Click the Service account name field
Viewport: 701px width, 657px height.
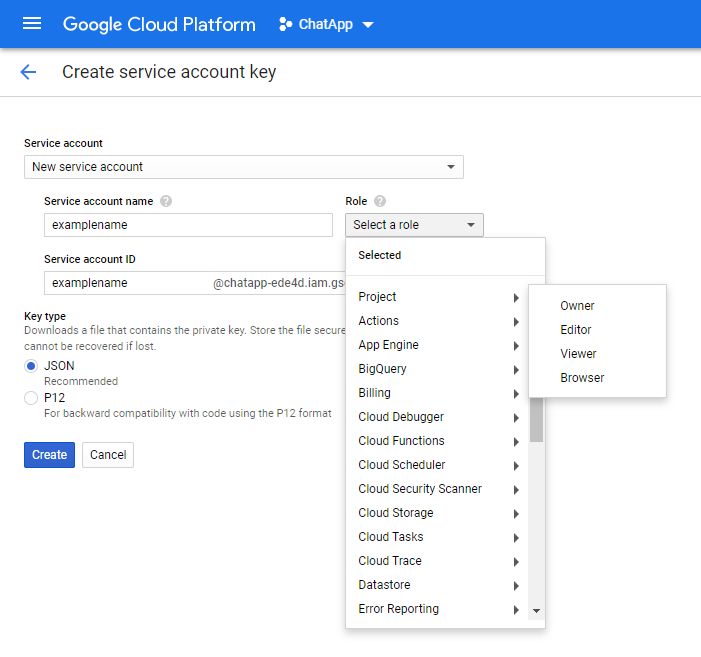(x=188, y=225)
